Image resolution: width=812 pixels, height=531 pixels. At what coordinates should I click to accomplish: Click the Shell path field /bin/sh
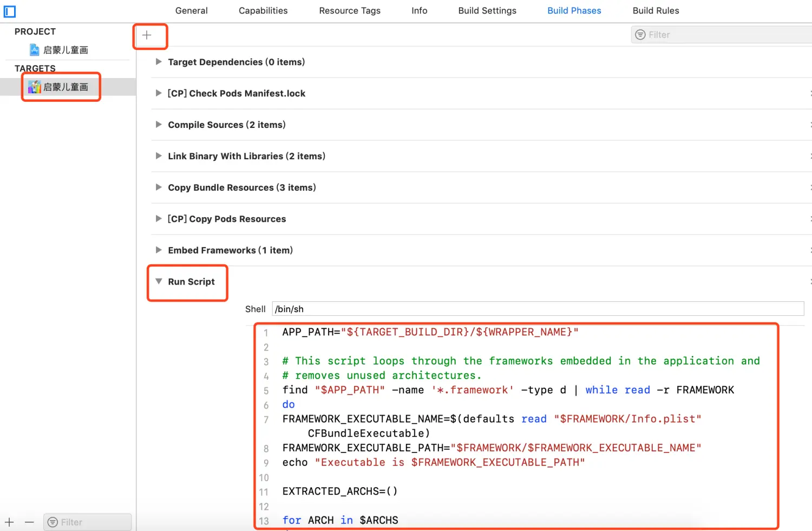click(x=538, y=309)
